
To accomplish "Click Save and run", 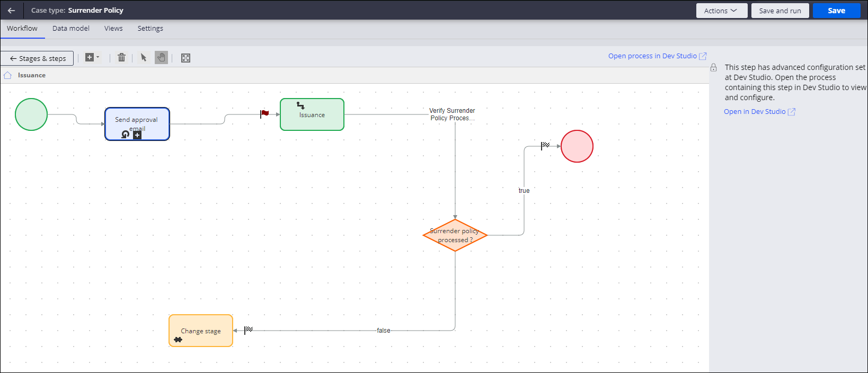I will (x=780, y=11).
